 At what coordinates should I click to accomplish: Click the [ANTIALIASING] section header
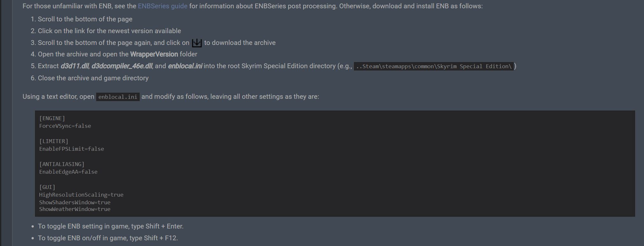click(62, 164)
